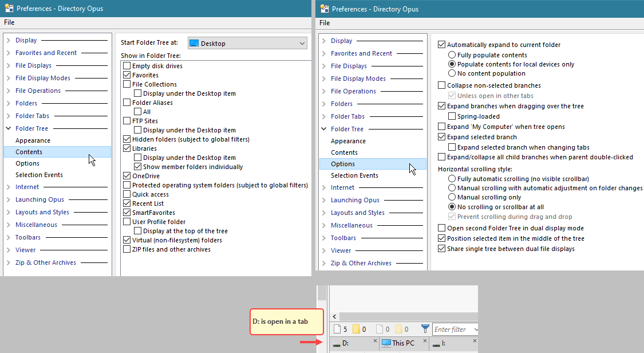Open the File menu in the Contents window
This screenshot has height=353, width=644.
click(9, 22)
